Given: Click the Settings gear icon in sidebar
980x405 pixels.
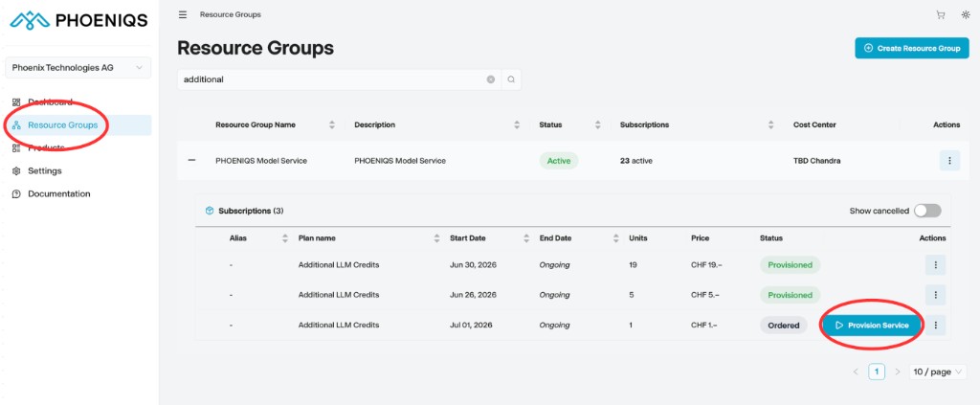Looking at the screenshot, I should pos(16,170).
